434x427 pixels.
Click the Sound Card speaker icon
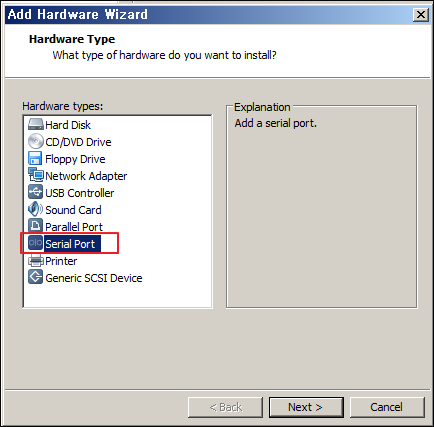pos(35,209)
